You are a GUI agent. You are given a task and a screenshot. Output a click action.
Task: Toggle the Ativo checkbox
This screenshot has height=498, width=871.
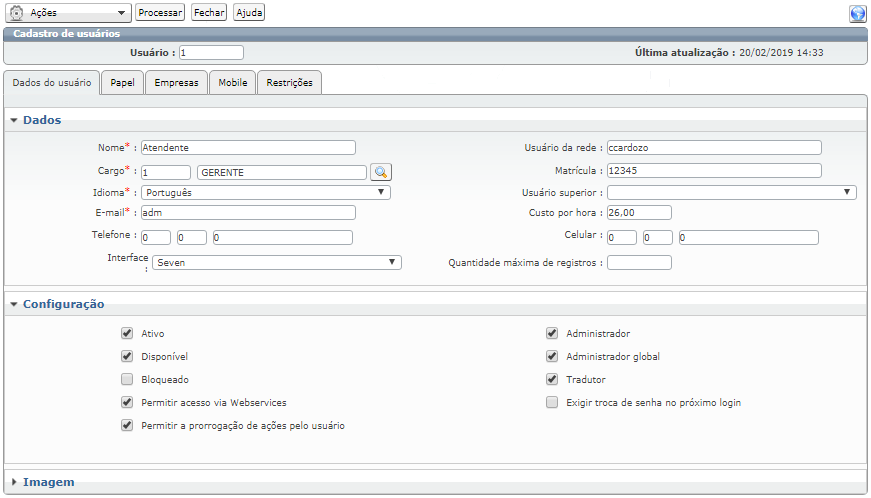(127, 333)
